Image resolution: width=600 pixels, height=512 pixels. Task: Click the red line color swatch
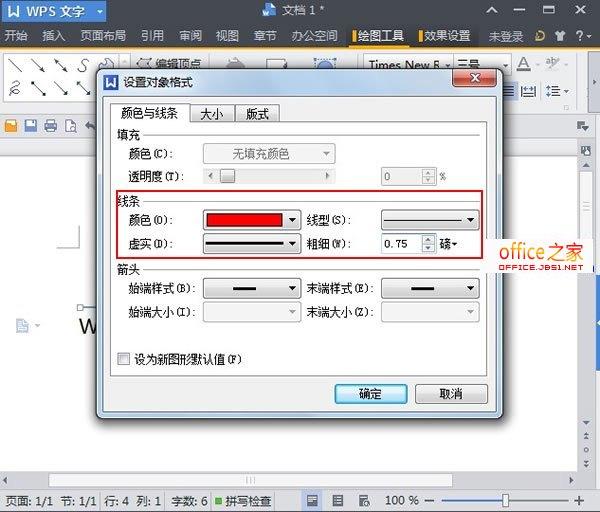pos(244,220)
